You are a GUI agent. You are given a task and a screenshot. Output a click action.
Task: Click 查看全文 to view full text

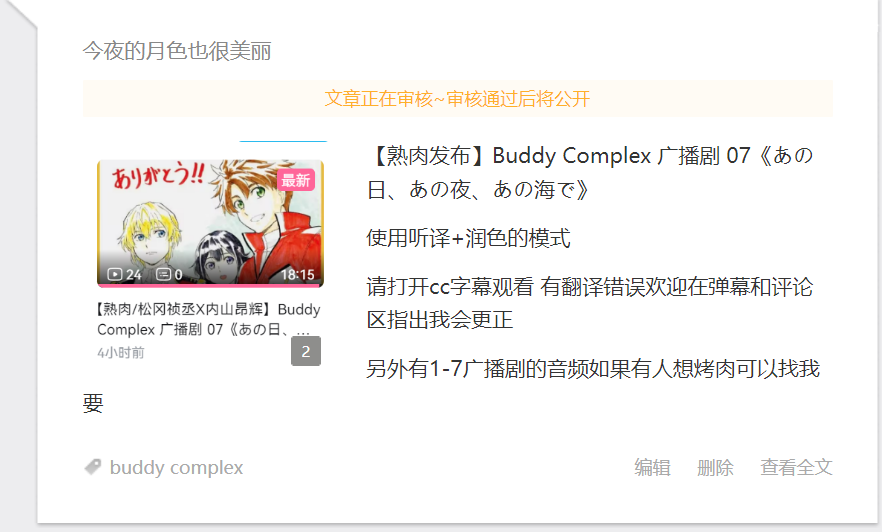[796, 467]
